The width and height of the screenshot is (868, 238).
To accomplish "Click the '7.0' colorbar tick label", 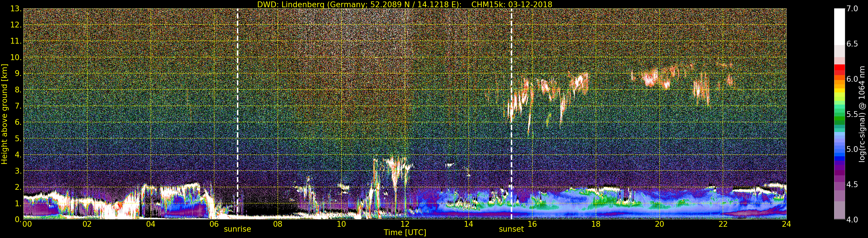I will [852, 9].
